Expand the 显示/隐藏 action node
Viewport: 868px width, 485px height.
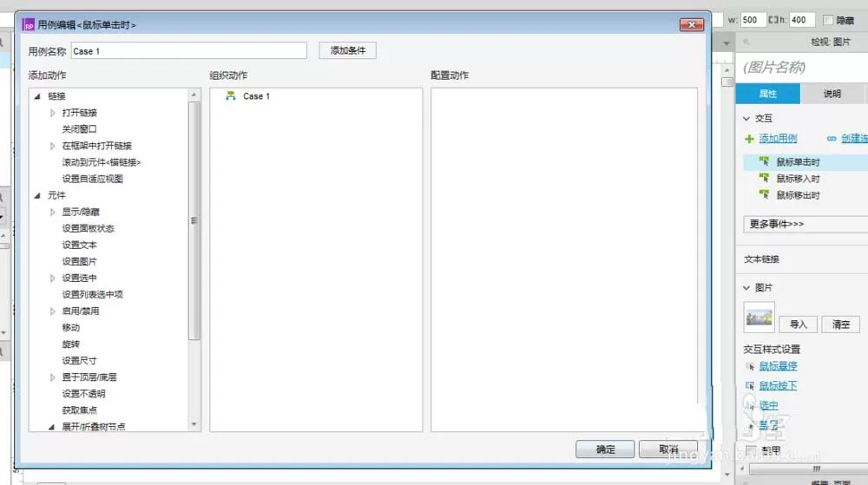click(53, 212)
